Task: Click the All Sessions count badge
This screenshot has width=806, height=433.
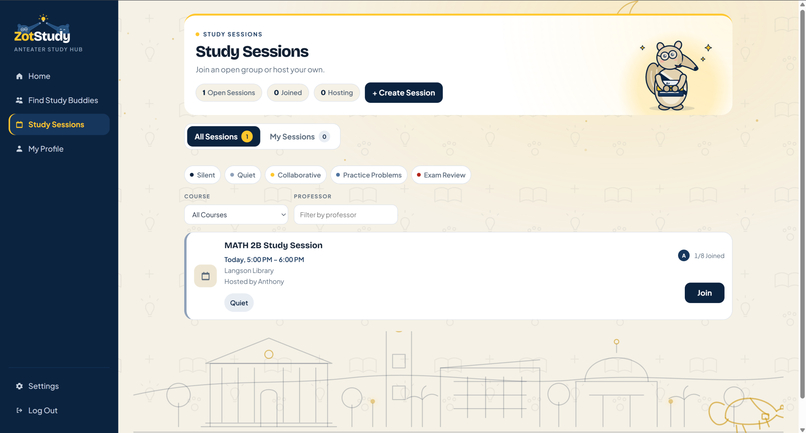Action: tap(247, 137)
